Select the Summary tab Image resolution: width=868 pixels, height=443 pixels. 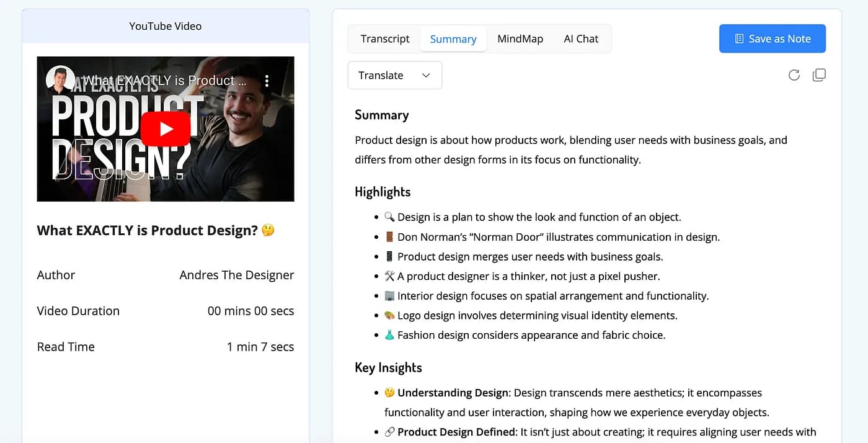point(453,38)
